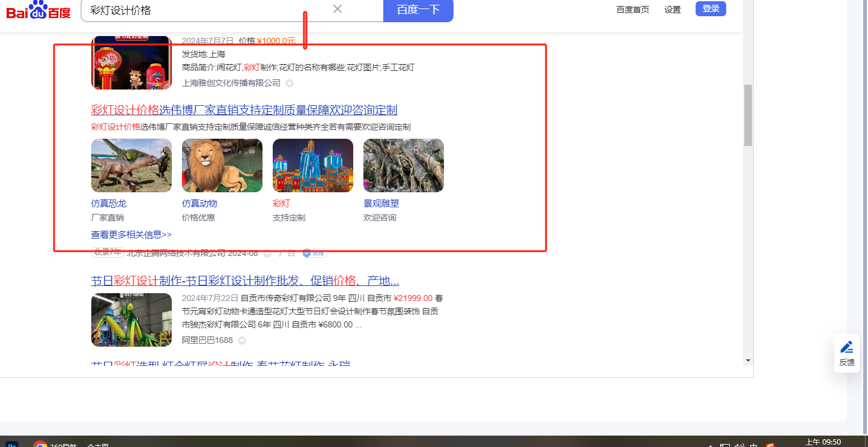
Task: Open the 仿真恐龙 dinosaur thumbnail
Action: tap(132, 166)
